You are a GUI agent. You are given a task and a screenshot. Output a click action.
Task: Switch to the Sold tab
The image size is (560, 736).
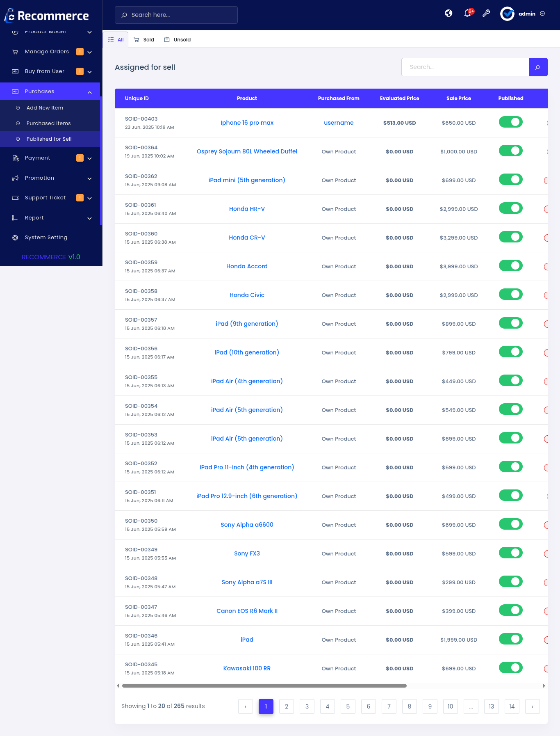[x=144, y=40]
